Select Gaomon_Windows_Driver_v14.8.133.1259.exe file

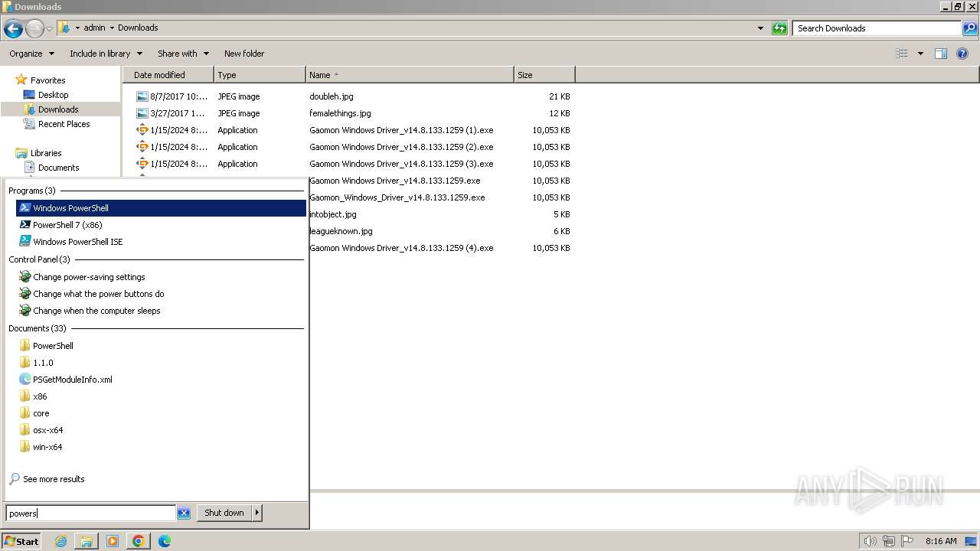tap(397, 197)
